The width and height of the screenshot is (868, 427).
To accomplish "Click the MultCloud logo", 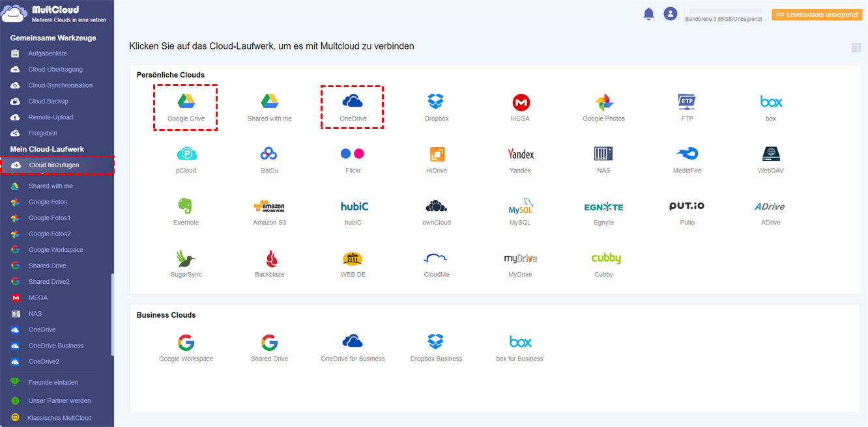I will [x=55, y=14].
